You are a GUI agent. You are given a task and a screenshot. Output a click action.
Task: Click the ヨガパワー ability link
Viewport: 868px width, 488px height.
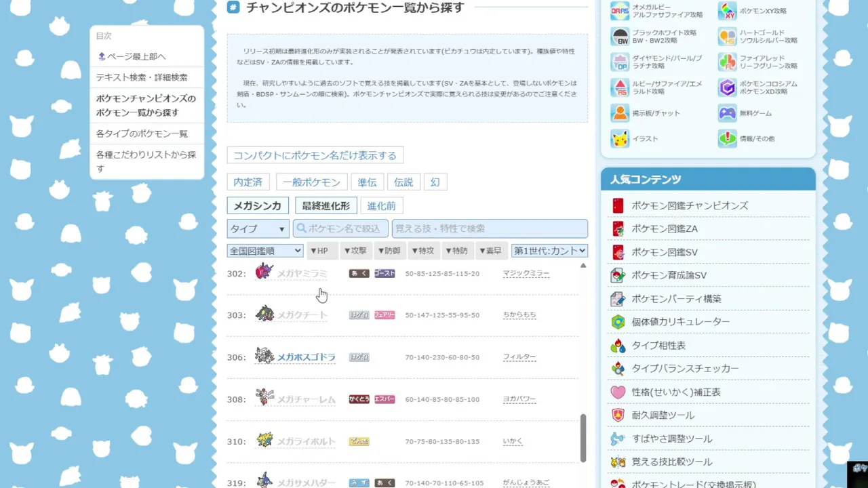(519, 399)
